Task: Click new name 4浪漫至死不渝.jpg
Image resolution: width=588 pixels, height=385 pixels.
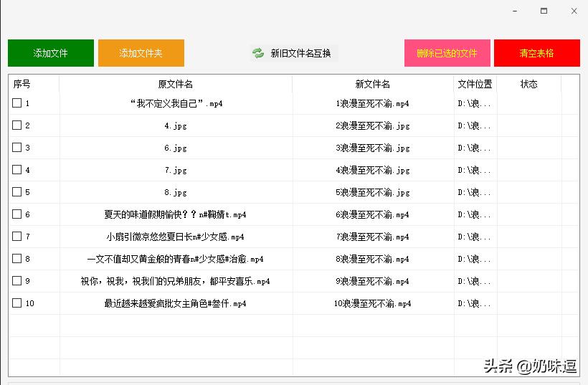Action: point(372,170)
